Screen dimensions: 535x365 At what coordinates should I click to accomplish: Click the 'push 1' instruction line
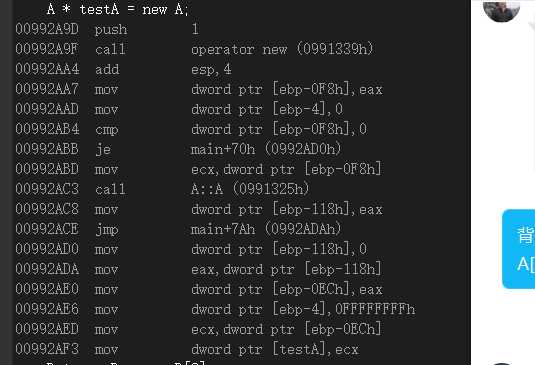pyautogui.click(x=107, y=29)
